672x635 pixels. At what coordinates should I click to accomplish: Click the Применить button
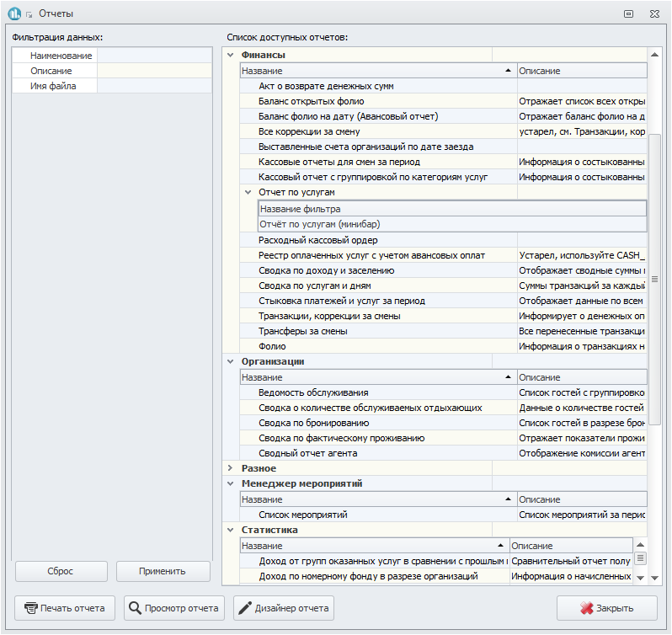pyautogui.click(x=163, y=571)
